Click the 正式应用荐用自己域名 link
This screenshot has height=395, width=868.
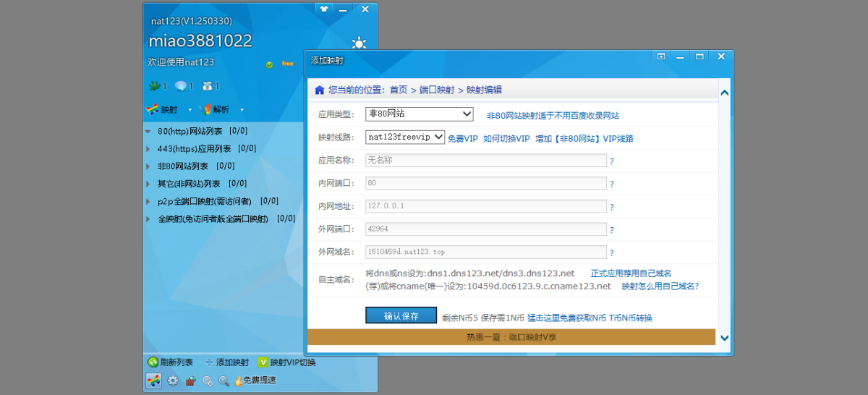click(x=631, y=273)
